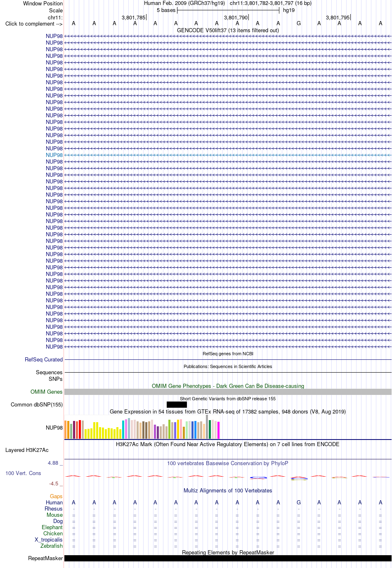Click the orange 'Gaps' label

click(56, 496)
